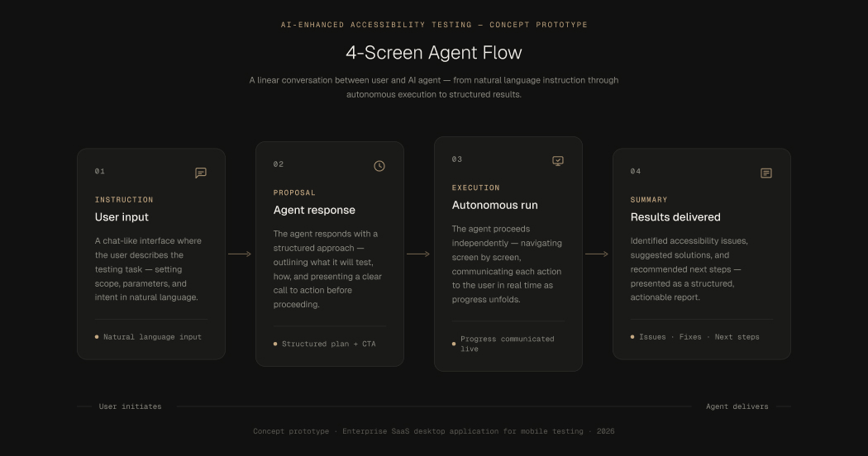Click the document list icon on Summary card
Image resolution: width=868 pixels, height=456 pixels.
pyautogui.click(x=766, y=173)
